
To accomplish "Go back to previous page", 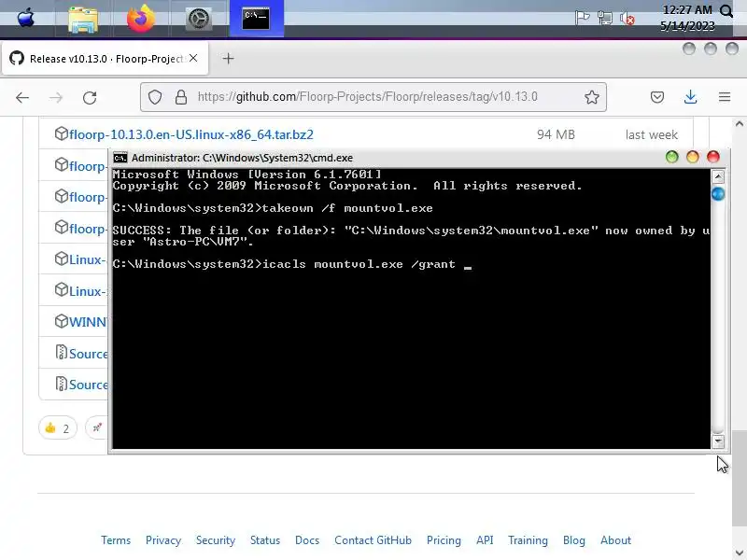I will pyautogui.click(x=22, y=98).
